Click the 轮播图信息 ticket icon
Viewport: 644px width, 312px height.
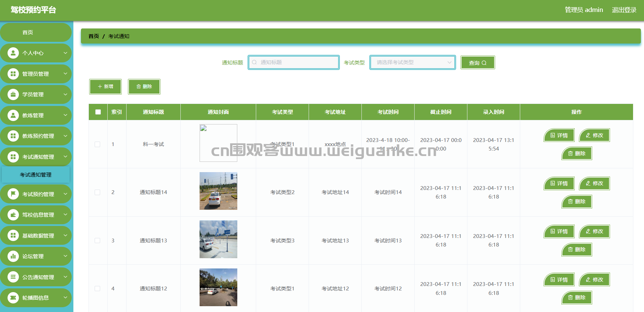(13, 298)
